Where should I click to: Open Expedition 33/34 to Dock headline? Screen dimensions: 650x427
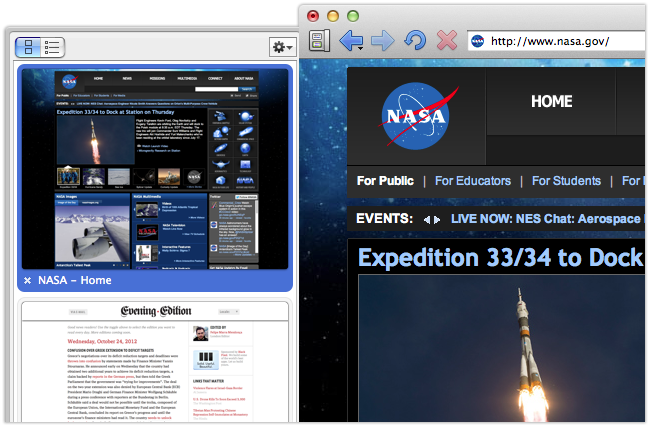tap(501, 257)
